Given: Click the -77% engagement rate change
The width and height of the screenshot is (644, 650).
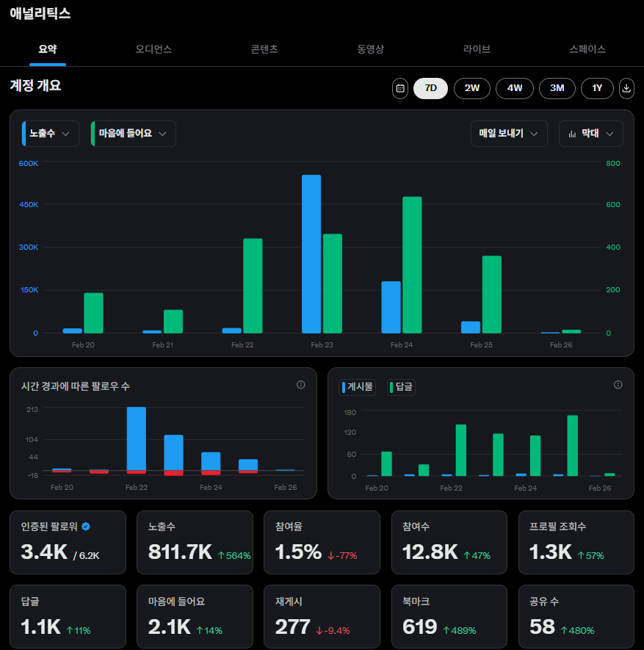Looking at the screenshot, I should coord(342,555).
